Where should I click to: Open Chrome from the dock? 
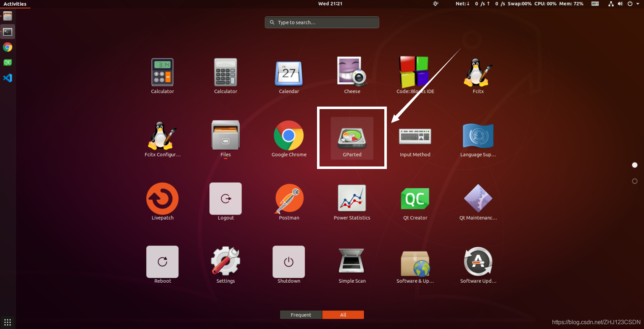click(x=7, y=47)
